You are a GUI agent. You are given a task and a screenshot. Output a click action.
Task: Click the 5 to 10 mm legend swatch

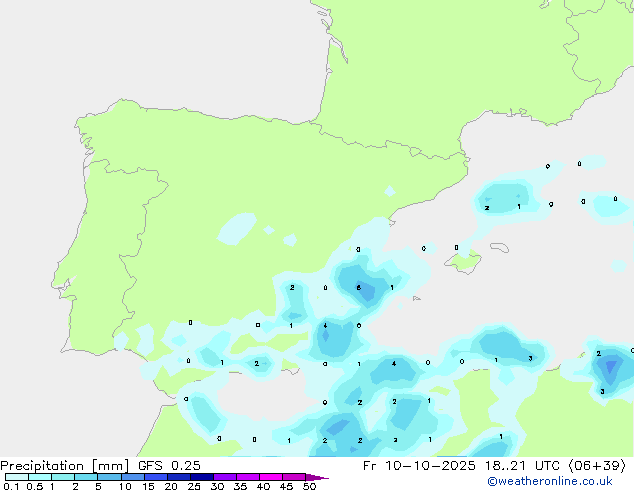click(110, 477)
